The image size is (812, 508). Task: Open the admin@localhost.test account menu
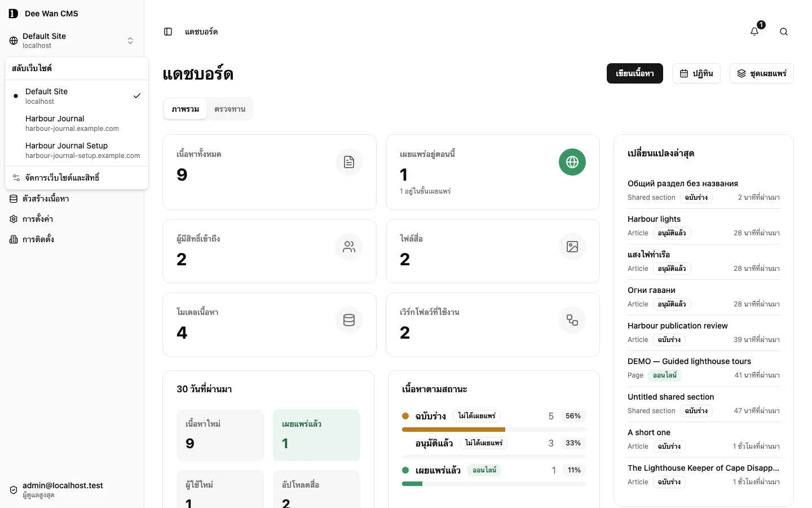click(72, 490)
